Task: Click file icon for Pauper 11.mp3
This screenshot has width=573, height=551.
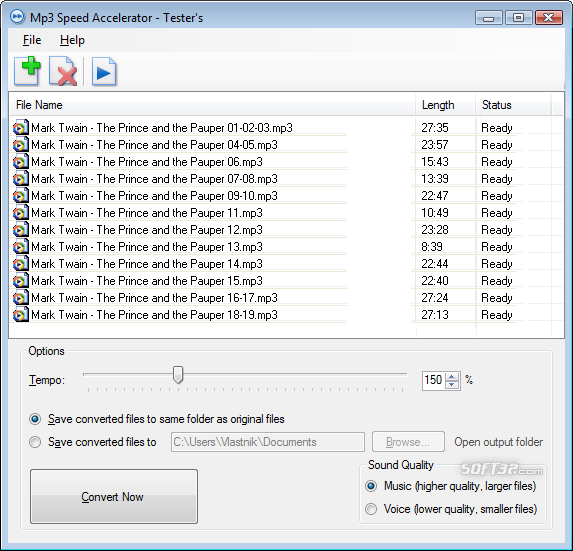Action: click(20, 213)
